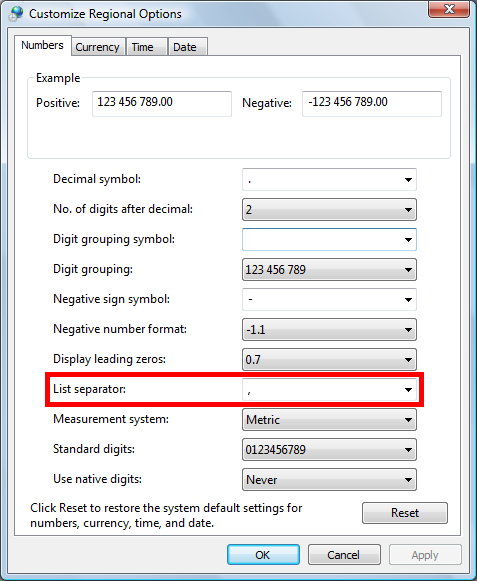
Task: Click the Cancel button
Action: (344, 555)
